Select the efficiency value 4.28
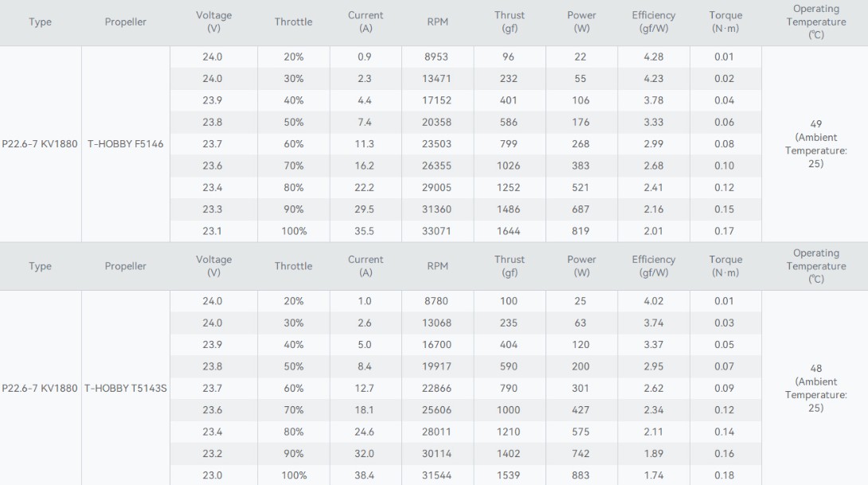 pyautogui.click(x=653, y=57)
